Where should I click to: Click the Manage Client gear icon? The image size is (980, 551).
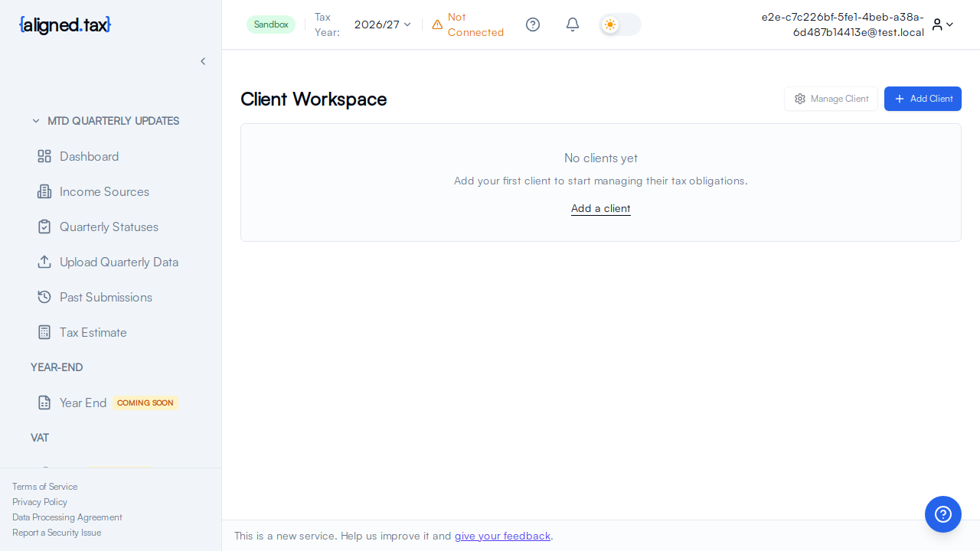click(800, 99)
